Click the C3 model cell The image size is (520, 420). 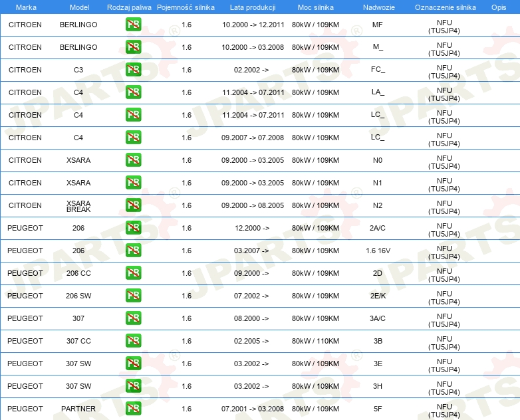(78, 70)
